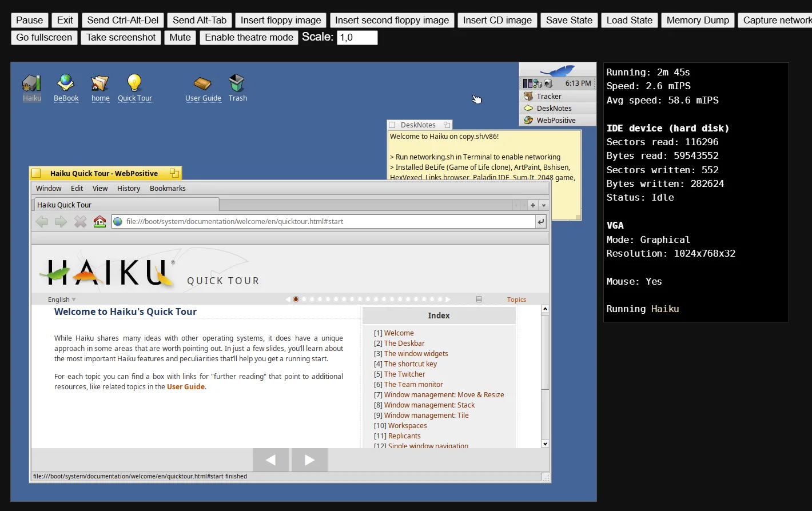Viewport: 812px width, 511px height.
Task: Click the Go arrow beside URL field
Action: coord(541,222)
